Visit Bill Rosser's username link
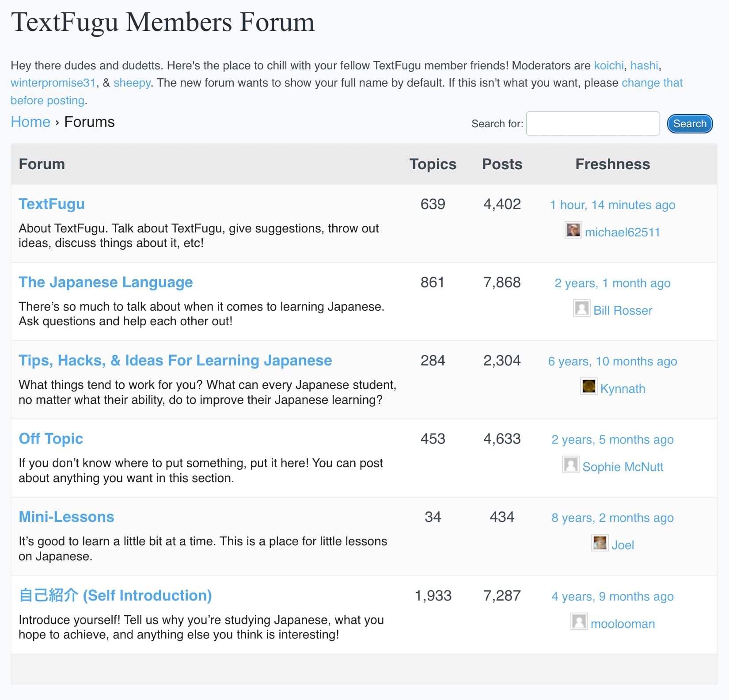 point(623,311)
